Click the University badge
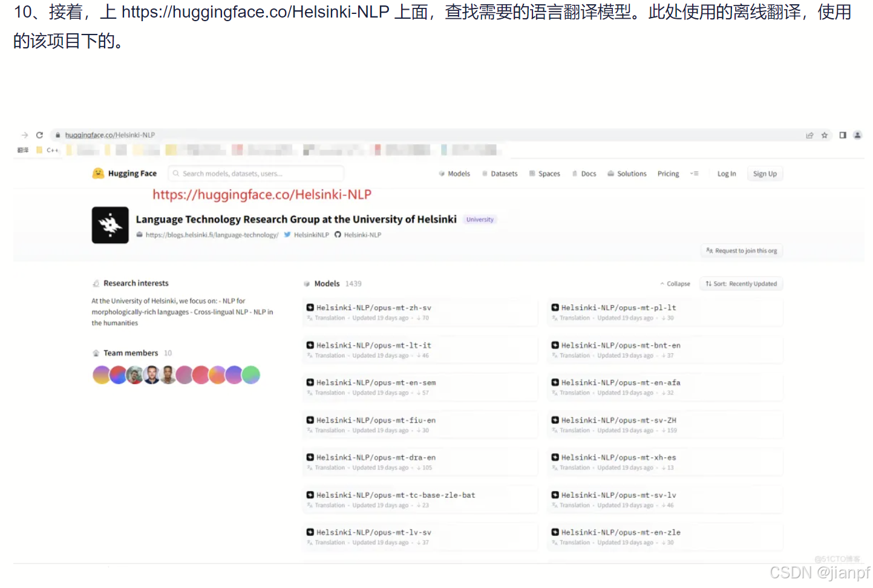This screenshot has height=588, width=873. [x=480, y=220]
